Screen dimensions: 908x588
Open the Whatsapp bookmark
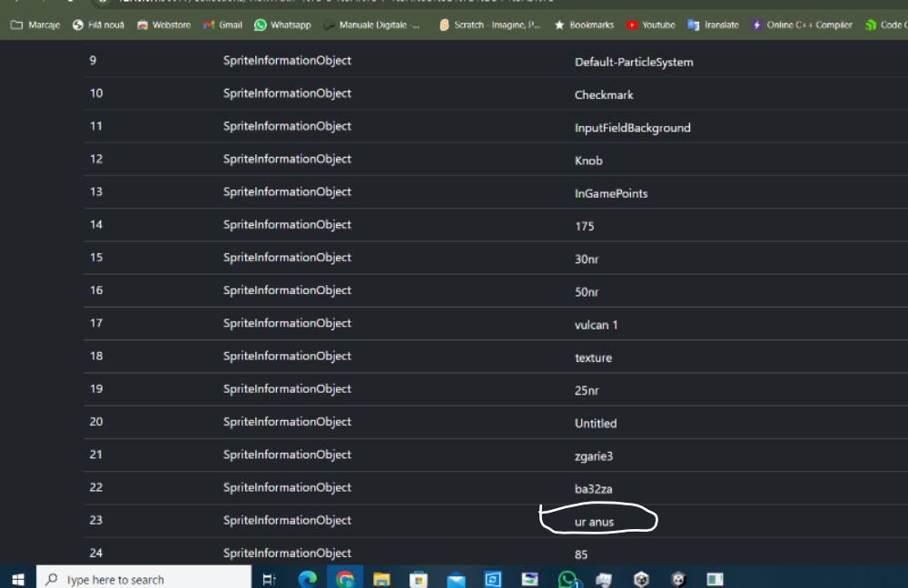click(282, 24)
